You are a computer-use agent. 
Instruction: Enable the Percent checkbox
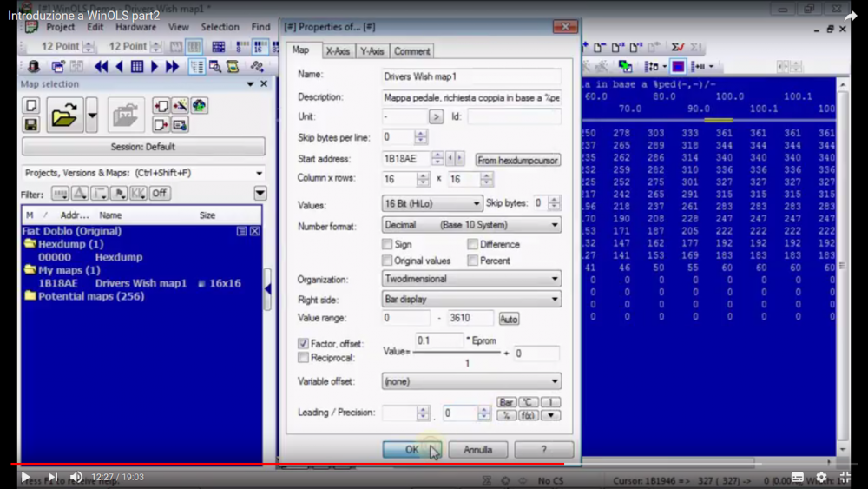coord(472,261)
